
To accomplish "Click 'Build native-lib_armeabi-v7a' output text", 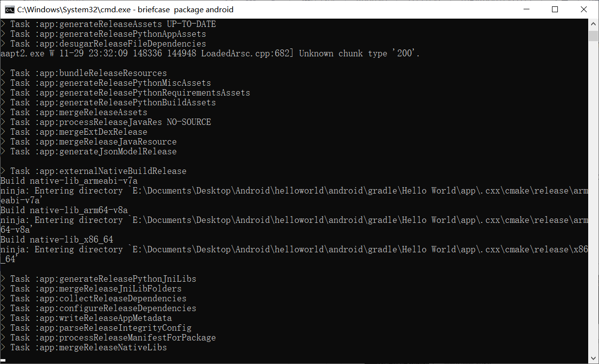I will click(69, 181).
